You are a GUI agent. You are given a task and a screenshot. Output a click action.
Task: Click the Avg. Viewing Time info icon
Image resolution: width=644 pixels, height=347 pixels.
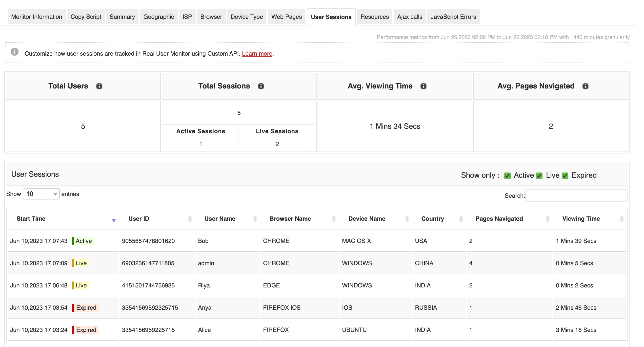tap(423, 86)
